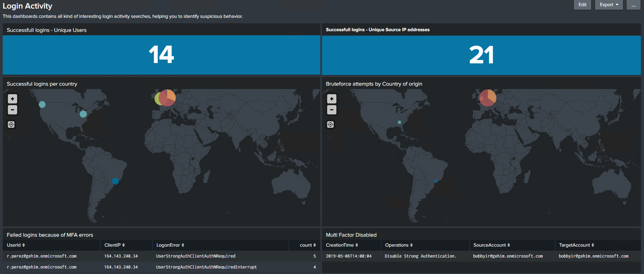Click the Edit dashboard button
Image resolution: width=644 pixels, height=274 pixels.
point(582,5)
